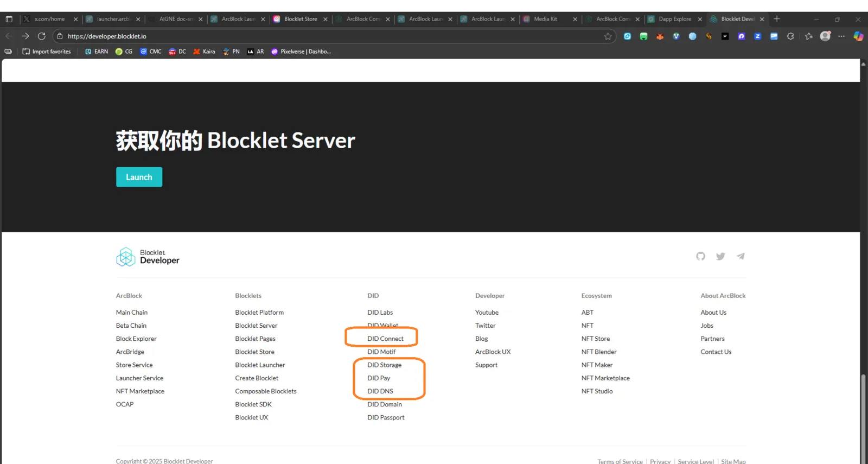Open the About Us footer link
This screenshot has height=464, width=868.
click(713, 313)
